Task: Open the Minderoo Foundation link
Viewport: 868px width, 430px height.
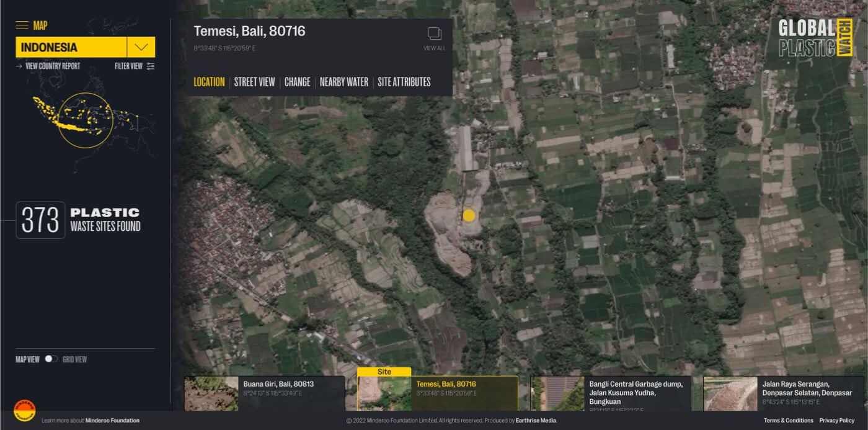Action: (x=112, y=421)
